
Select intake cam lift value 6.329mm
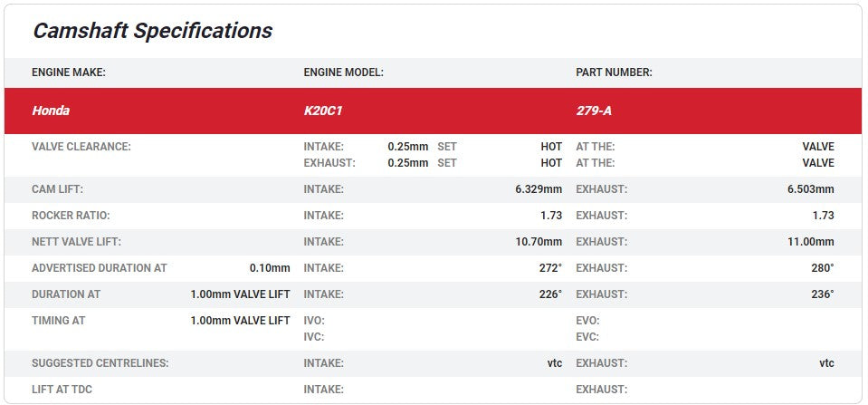(539, 189)
